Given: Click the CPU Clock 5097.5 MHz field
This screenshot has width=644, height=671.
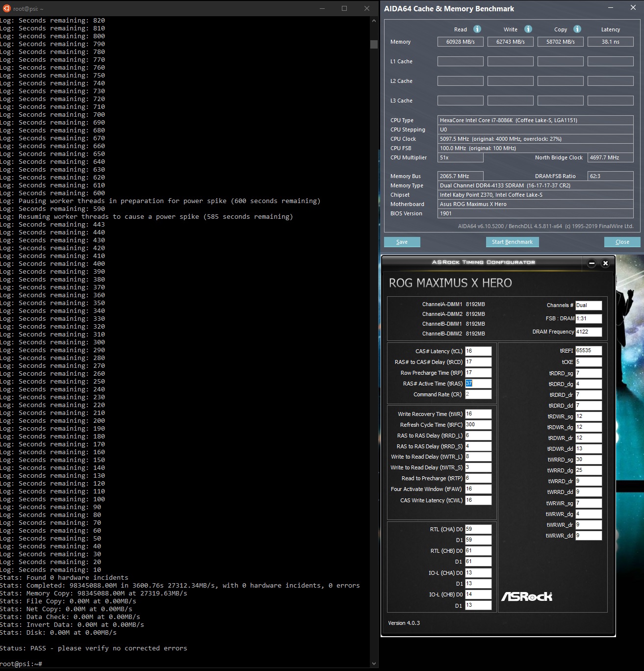Looking at the screenshot, I should [536, 139].
